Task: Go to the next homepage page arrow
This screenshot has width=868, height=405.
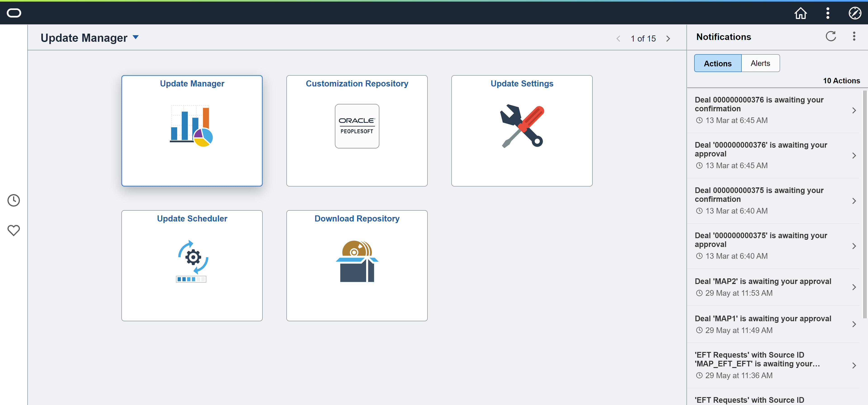Action: (x=668, y=38)
